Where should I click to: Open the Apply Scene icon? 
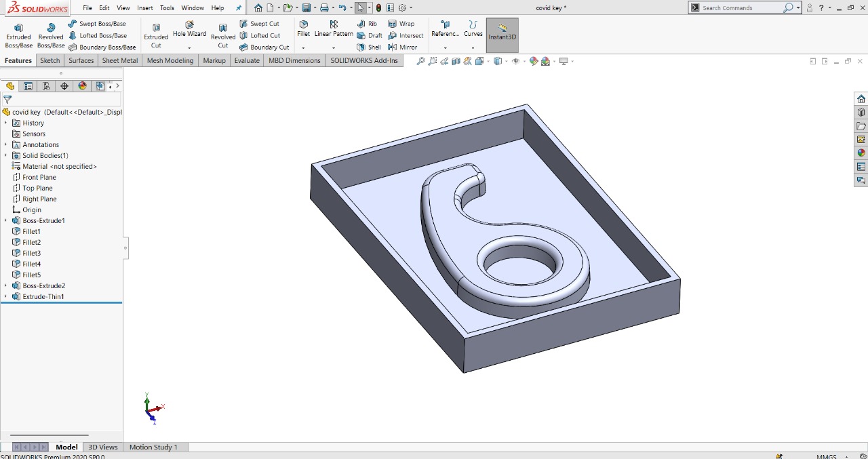tap(545, 61)
